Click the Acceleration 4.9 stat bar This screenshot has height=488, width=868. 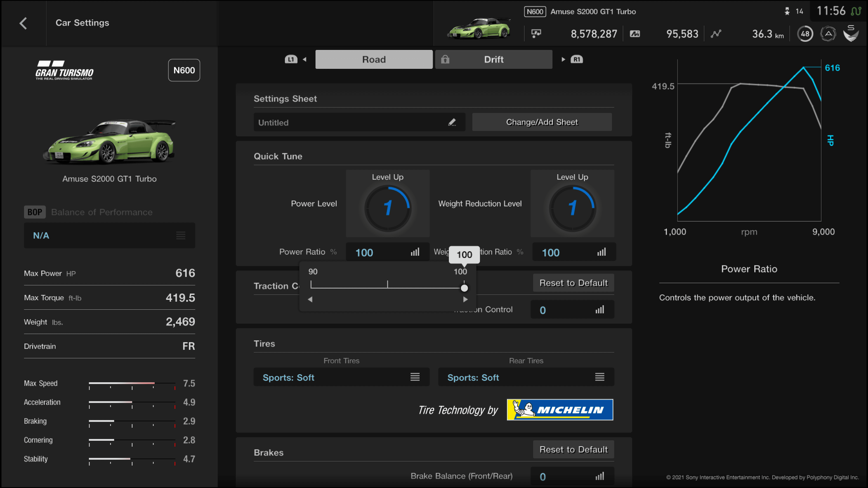(x=132, y=402)
